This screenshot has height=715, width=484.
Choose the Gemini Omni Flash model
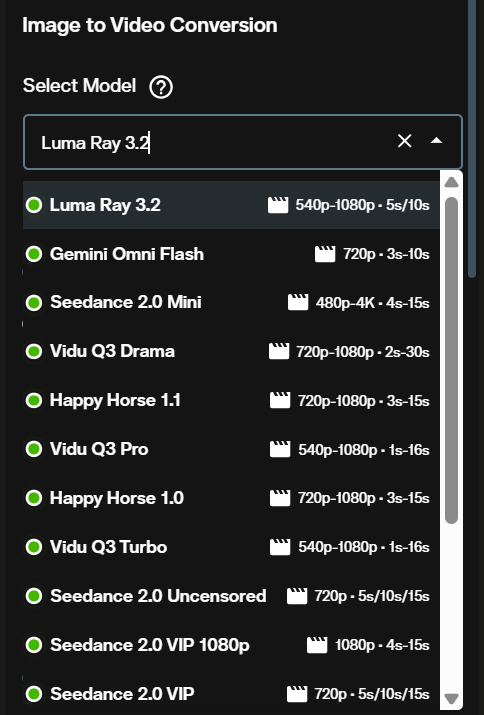(x=231, y=254)
